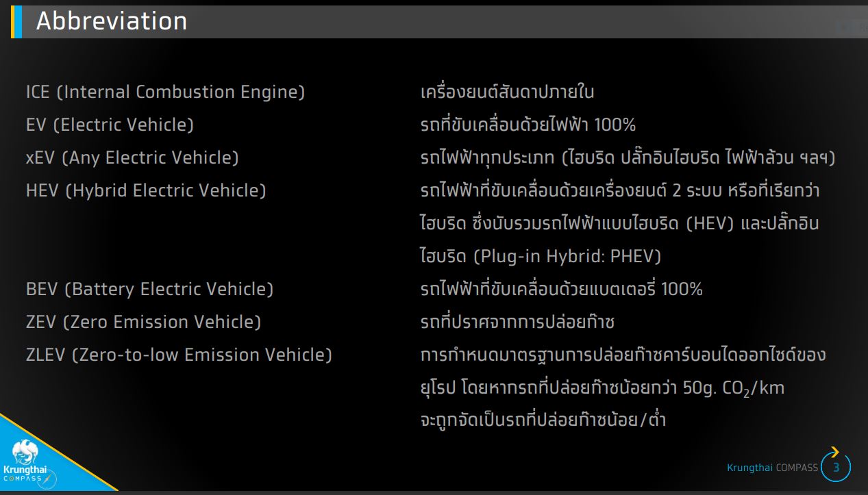Select the 50g. CO2/km definition line
Screen dimensions: 868x495
(x=602, y=388)
